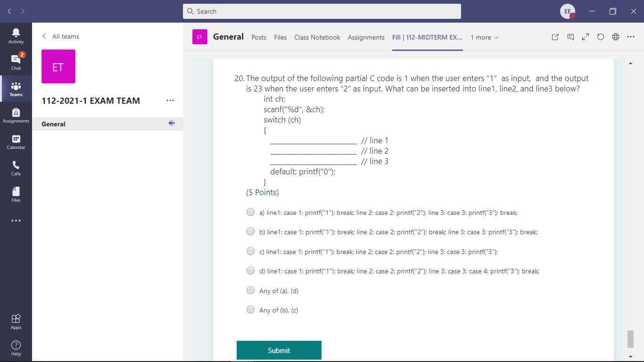Expand the tab to full screen
Viewport: 644px width, 362px height.
[585, 37]
